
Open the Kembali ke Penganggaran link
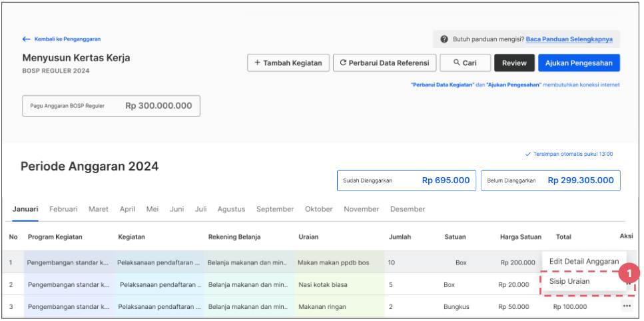[x=67, y=39]
